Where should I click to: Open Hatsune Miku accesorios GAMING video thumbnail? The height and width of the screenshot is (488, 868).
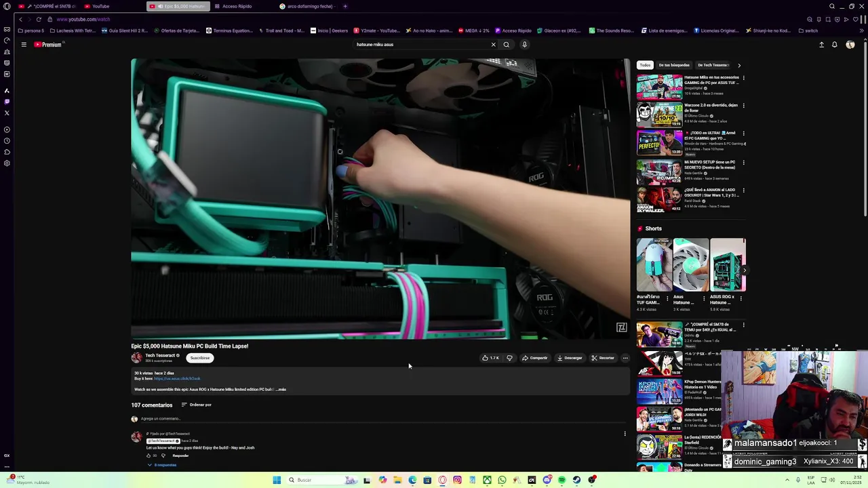[x=659, y=87]
